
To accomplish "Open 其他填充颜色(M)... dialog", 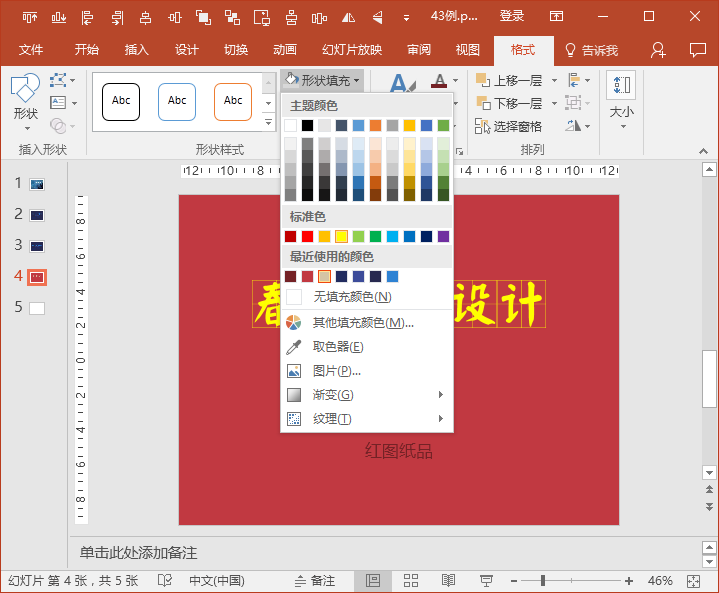I will [367, 323].
